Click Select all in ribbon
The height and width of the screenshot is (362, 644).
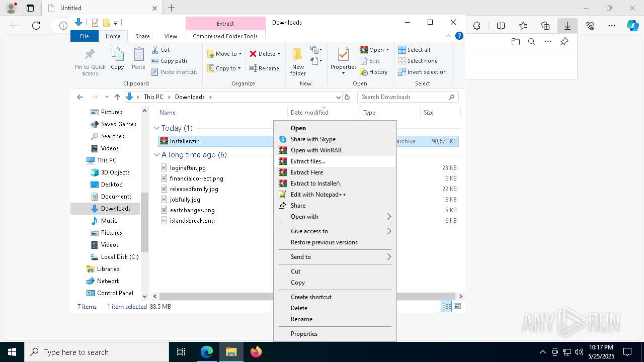tap(414, 50)
